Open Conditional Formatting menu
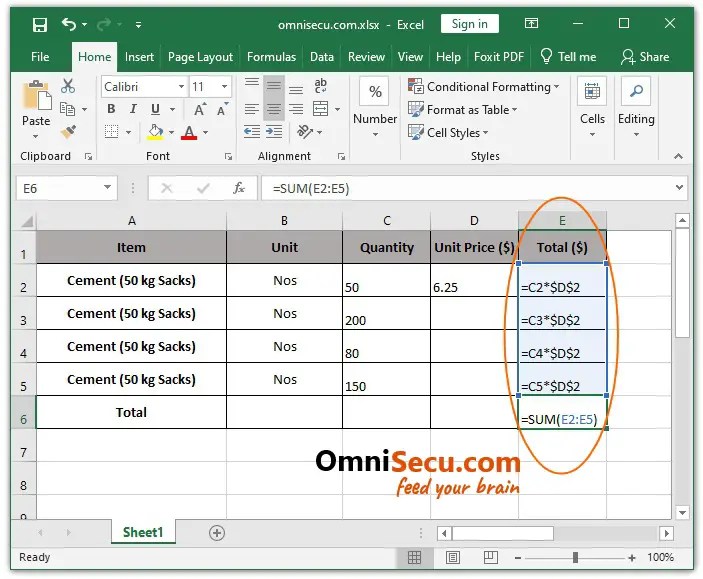This screenshot has height=579, width=703. (x=483, y=86)
